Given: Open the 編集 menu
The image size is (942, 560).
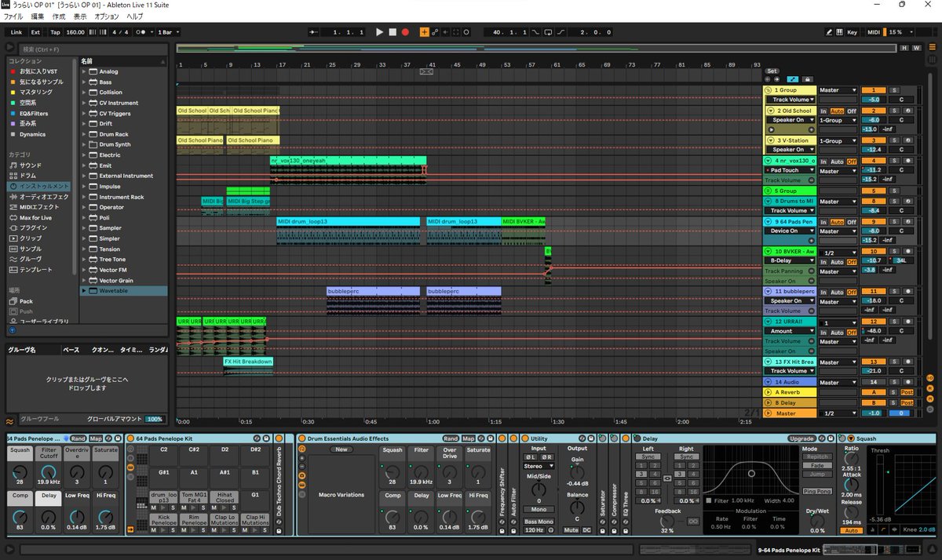Looking at the screenshot, I should pos(38,16).
